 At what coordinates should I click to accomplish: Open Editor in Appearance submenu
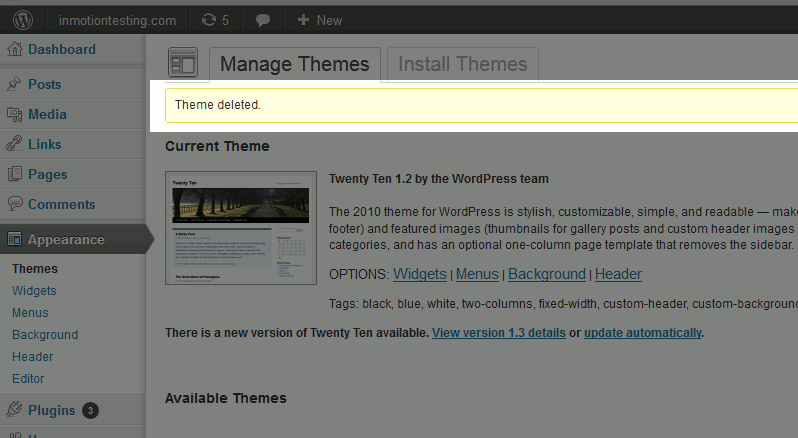click(x=28, y=378)
